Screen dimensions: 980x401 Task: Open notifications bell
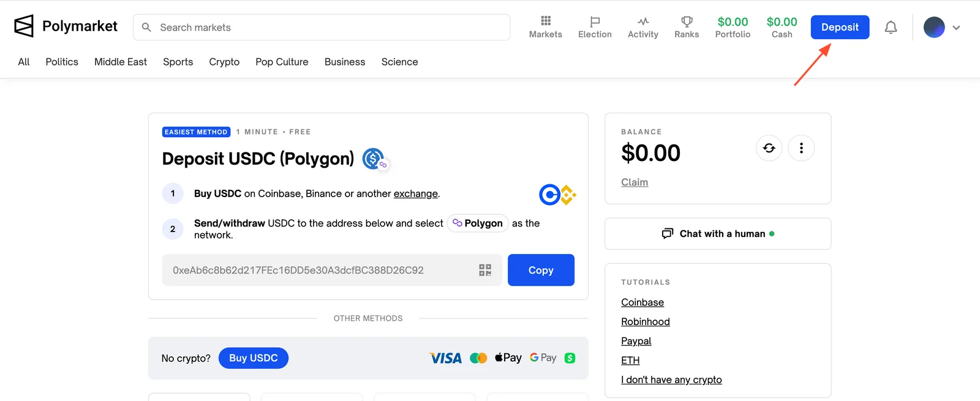(891, 27)
